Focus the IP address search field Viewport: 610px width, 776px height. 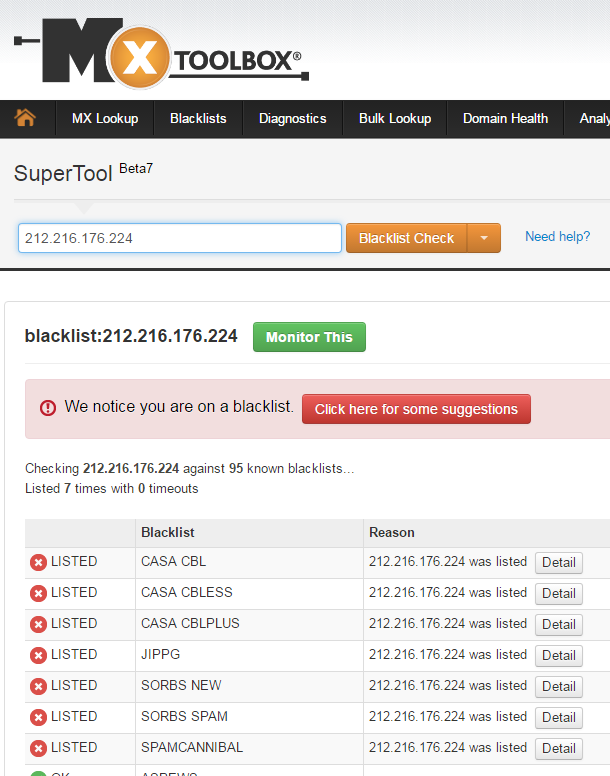point(180,238)
